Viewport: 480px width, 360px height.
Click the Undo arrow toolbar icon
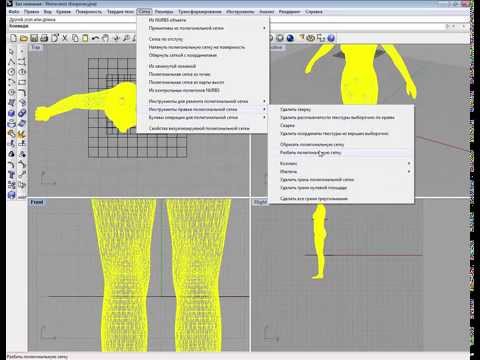(95, 38)
